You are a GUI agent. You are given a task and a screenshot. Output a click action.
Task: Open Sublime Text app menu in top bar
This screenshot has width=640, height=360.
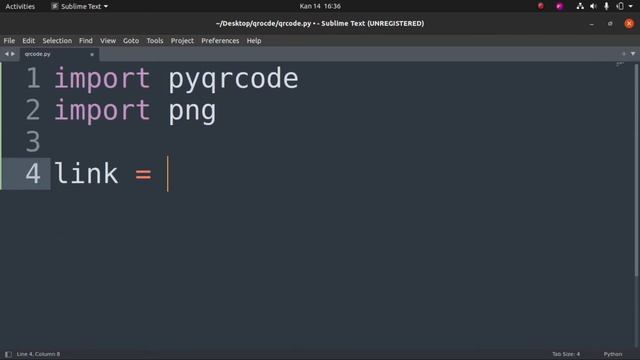80,6
